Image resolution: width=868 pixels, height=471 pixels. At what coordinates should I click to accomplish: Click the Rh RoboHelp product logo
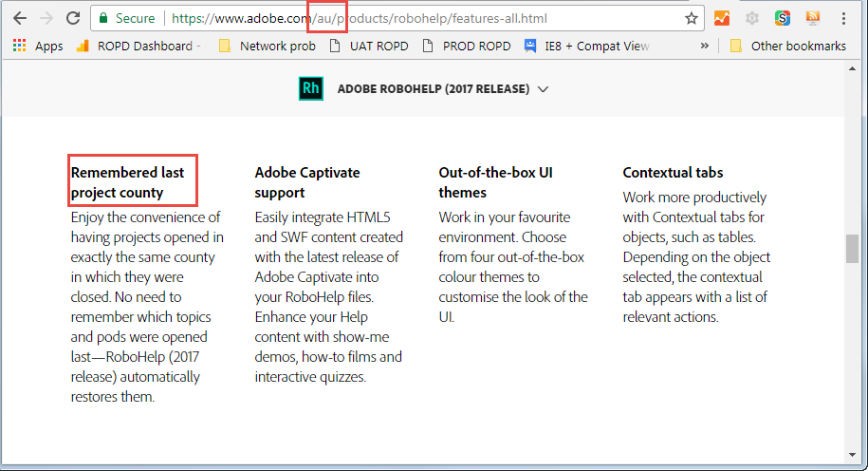[311, 88]
